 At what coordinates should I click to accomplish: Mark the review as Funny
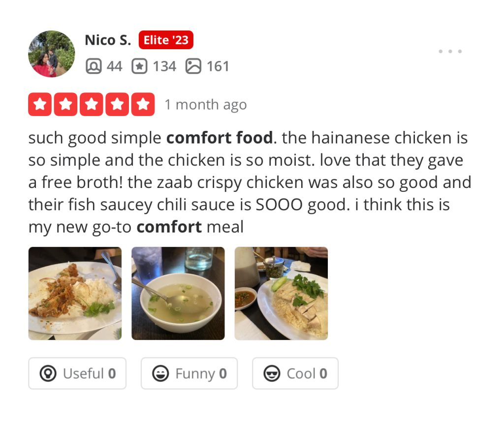click(189, 373)
